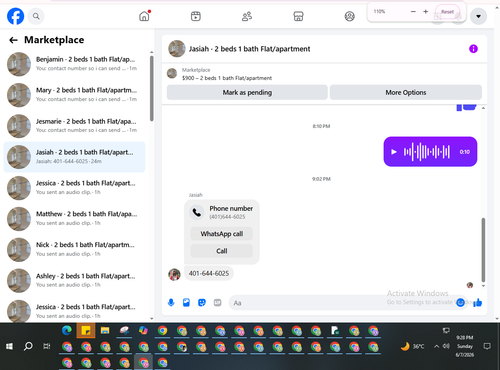Click the Reset zoom button
500x370 pixels.
pos(447,12)
